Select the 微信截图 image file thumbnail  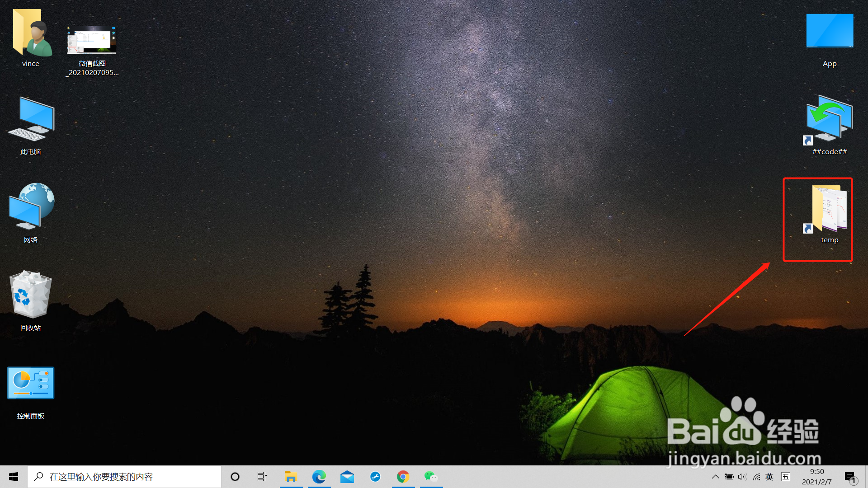(x=92, y=41)
